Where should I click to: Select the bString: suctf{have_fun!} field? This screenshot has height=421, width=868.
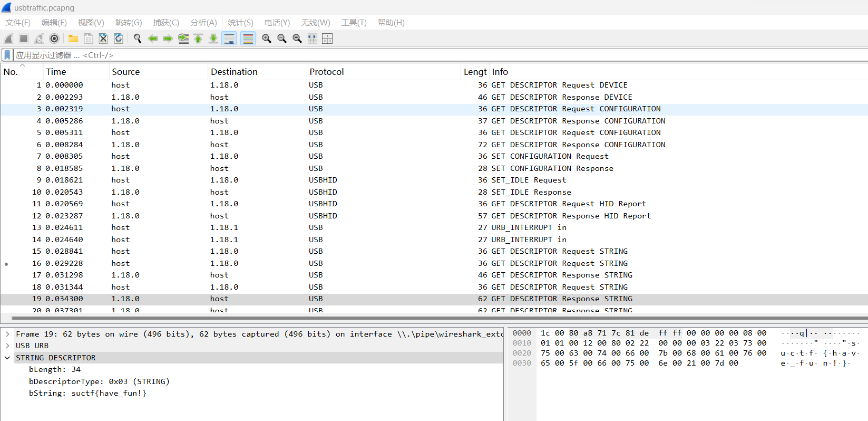87,393
